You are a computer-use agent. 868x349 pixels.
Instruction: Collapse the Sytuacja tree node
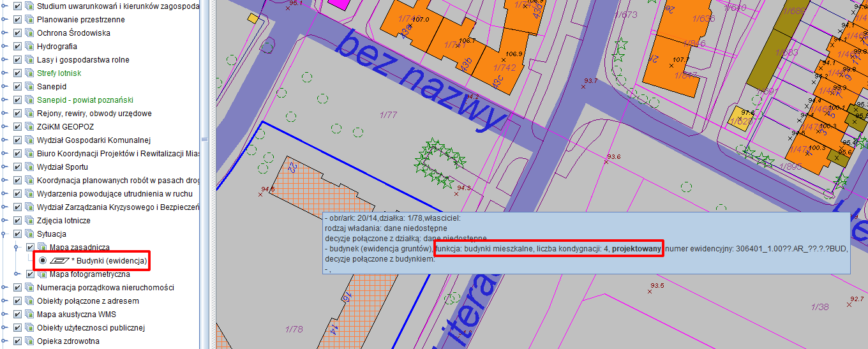pyautogui.click(x=5, y=234)
